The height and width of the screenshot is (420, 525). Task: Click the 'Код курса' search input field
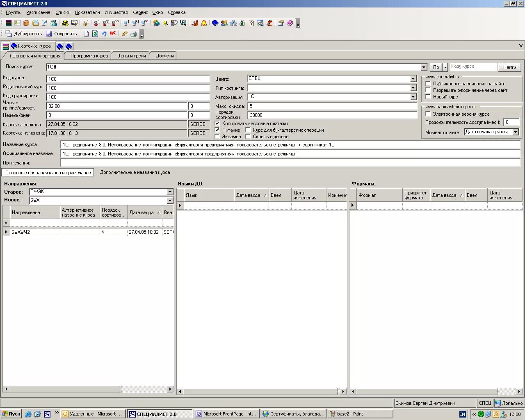coord(473,67)
